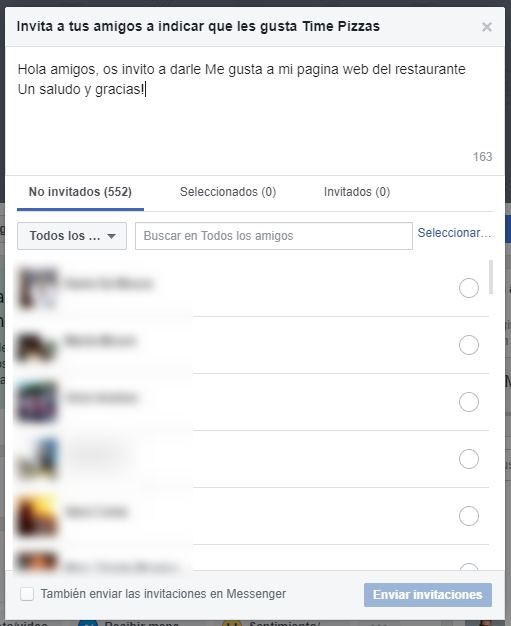The height and width of the screenshot is (626, 511).
Task: Switch to the Seleccionados (0) tab
Action: pyautogui.click(x=228, y=192)
